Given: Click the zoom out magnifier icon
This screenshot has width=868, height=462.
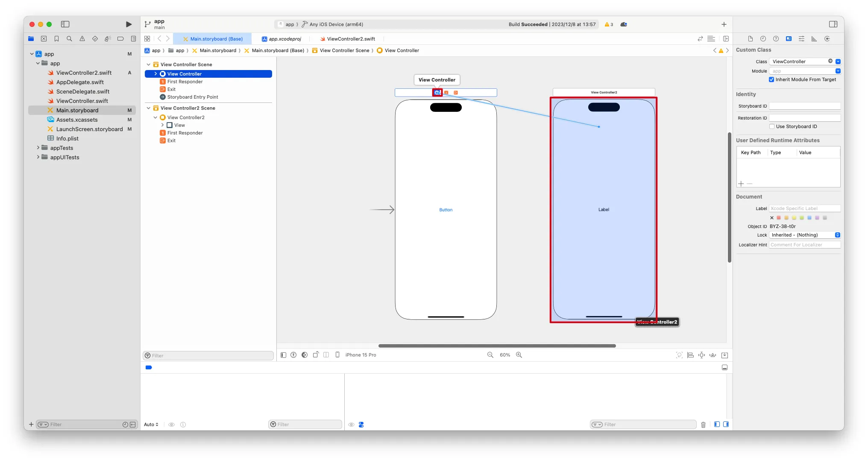Looking at the screenshot, I should coord(490,355).
